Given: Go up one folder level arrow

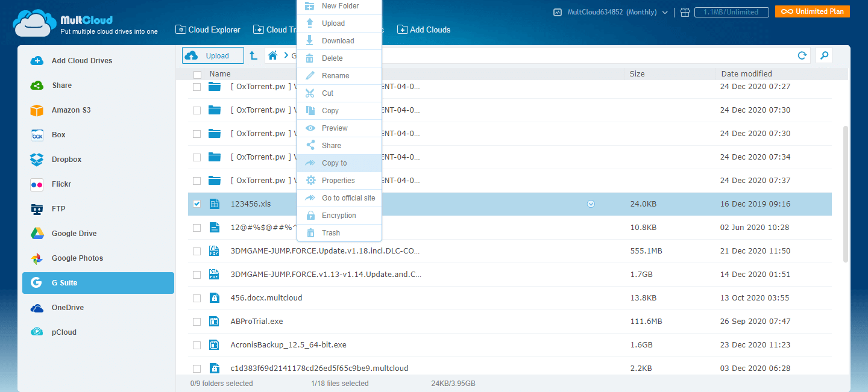Looking at the screenshot, I should [x=254, y=55].
